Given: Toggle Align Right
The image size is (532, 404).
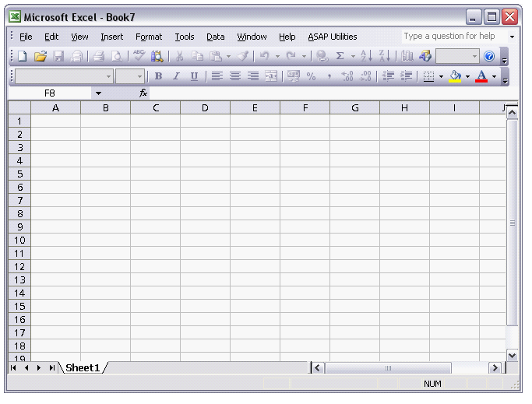Looking at the screenshot, I should coord(253,76).
